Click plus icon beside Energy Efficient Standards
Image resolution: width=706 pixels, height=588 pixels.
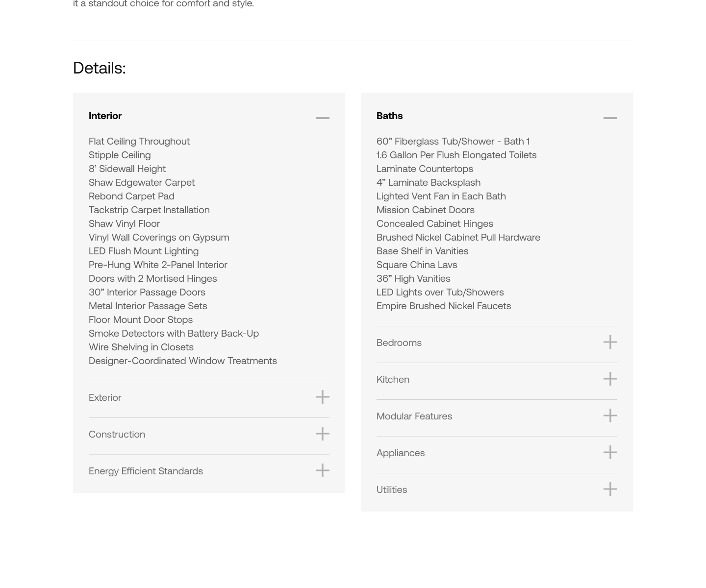pyautogui.click(x=322, y=470)
